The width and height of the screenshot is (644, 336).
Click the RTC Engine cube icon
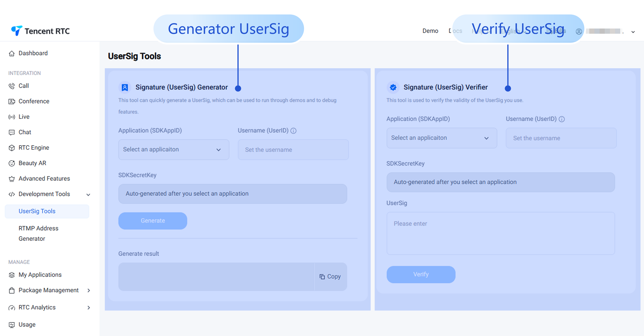pos(11,148)
